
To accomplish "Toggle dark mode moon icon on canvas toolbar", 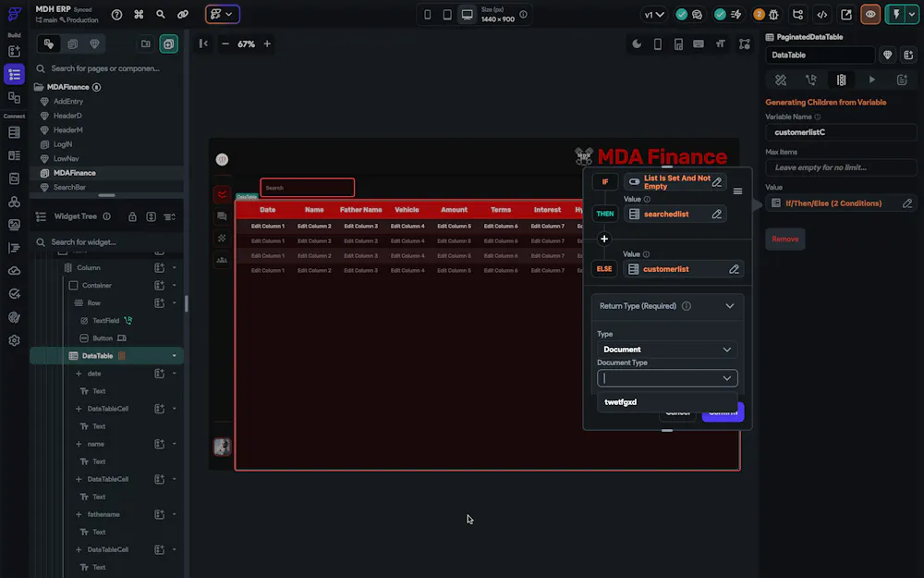I will click(x=637, y=44).
